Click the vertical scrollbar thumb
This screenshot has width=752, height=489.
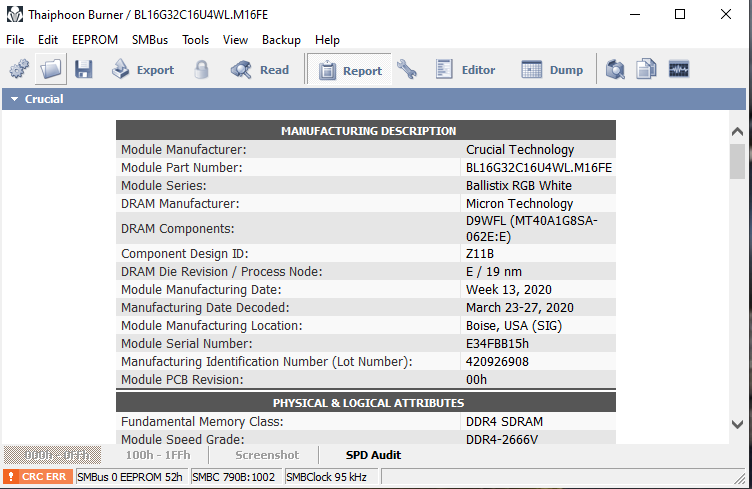point(737,162)
